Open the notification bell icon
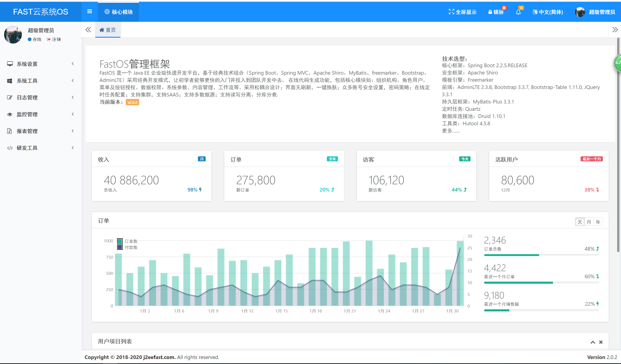621x364 pixels. [x=518, y=12]
